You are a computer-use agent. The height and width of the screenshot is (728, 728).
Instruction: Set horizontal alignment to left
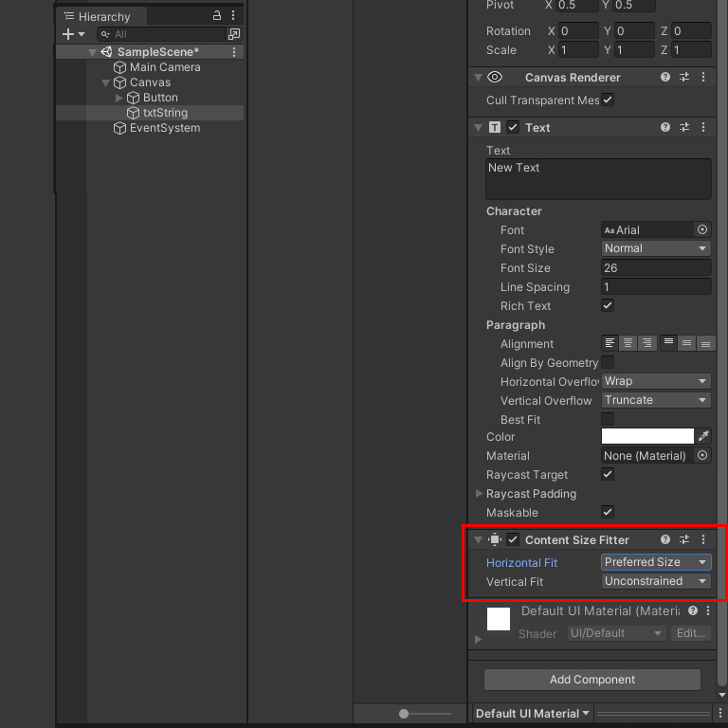[610, 343]
